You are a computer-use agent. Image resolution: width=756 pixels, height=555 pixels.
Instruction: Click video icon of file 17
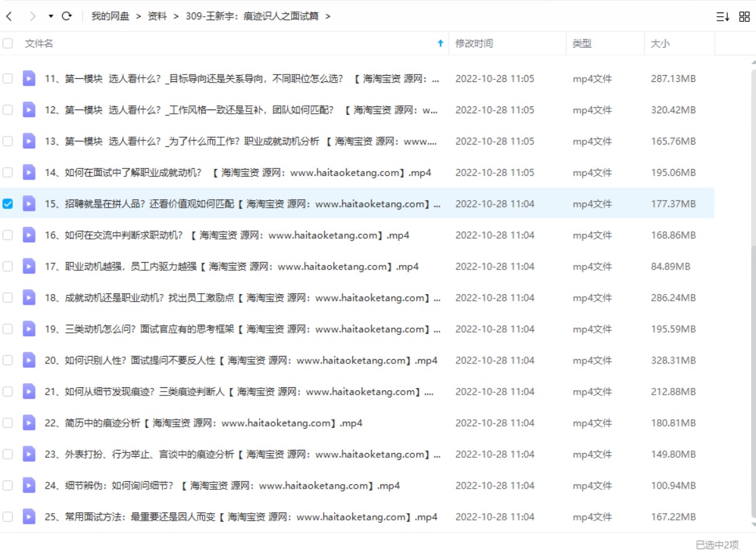[29, 266]
